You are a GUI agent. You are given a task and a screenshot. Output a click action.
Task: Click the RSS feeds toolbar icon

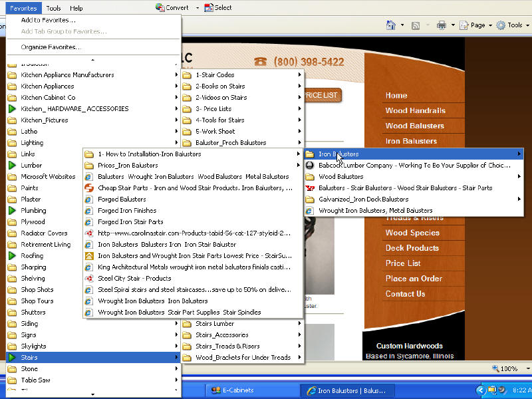coord(416,25)
